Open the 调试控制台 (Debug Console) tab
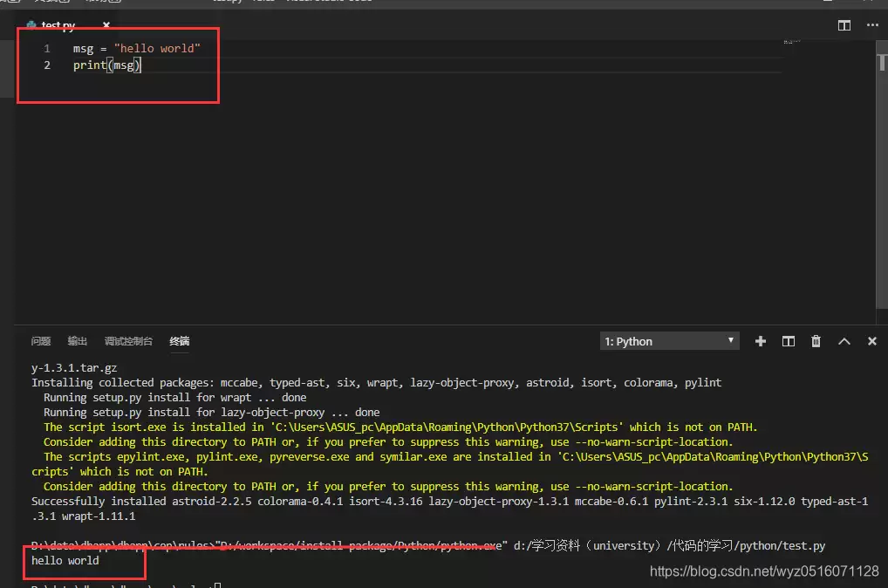 click(x=128, y=341)
